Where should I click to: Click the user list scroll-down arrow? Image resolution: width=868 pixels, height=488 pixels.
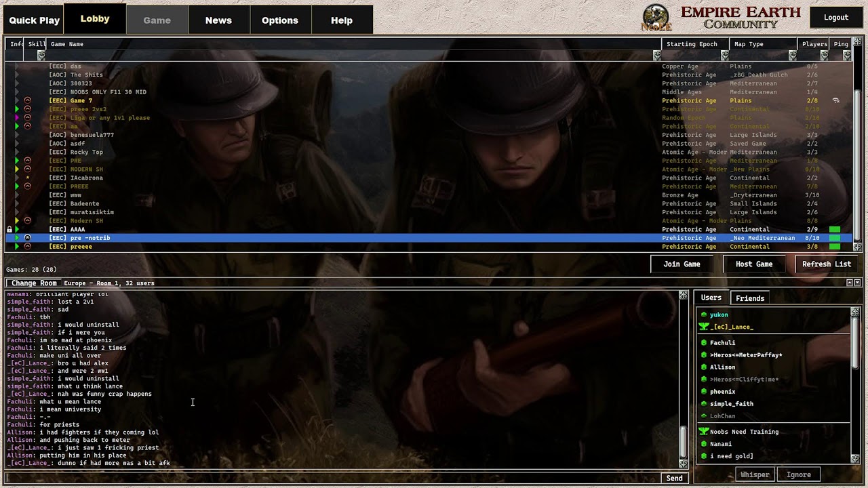point(855,459)
